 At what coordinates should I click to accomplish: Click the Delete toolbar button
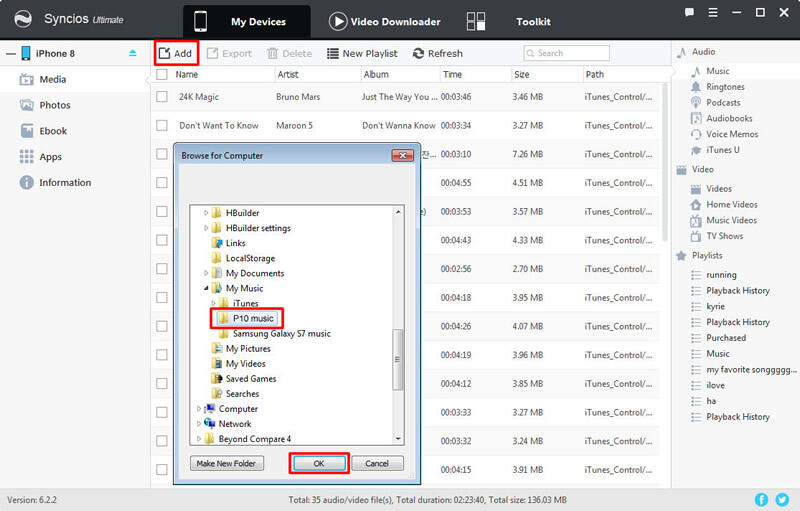(289, 54)
